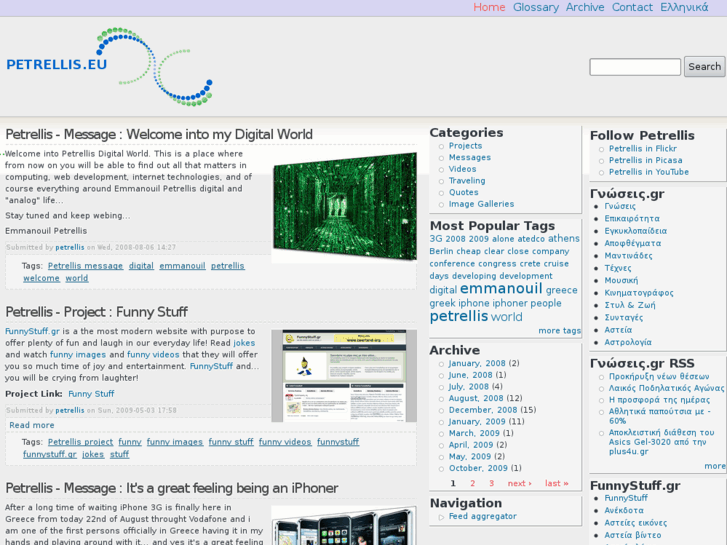The width and height of the screenshot is (727, 545).
Task: Open December, 2008 archive
Action: pos(483,410)
